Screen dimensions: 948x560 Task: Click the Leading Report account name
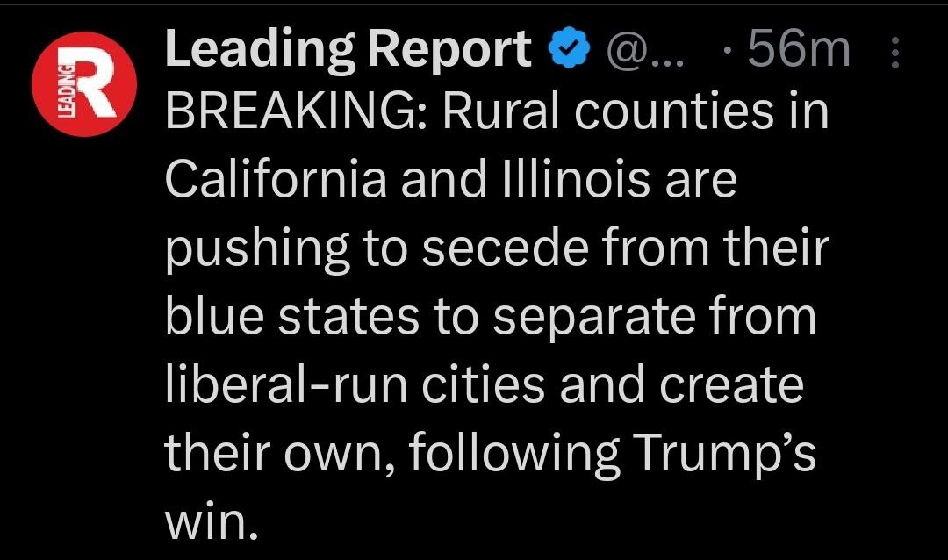[348, 50]
